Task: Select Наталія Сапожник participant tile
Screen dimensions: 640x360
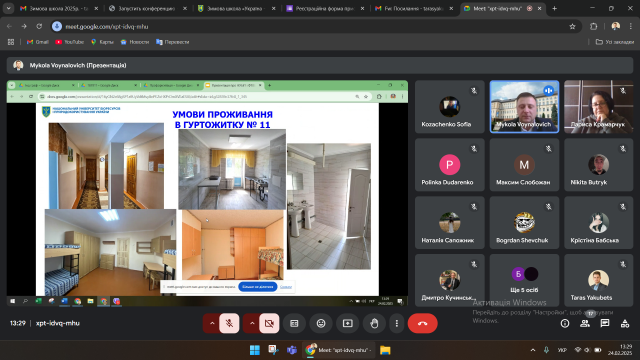Action: point(449,223)
